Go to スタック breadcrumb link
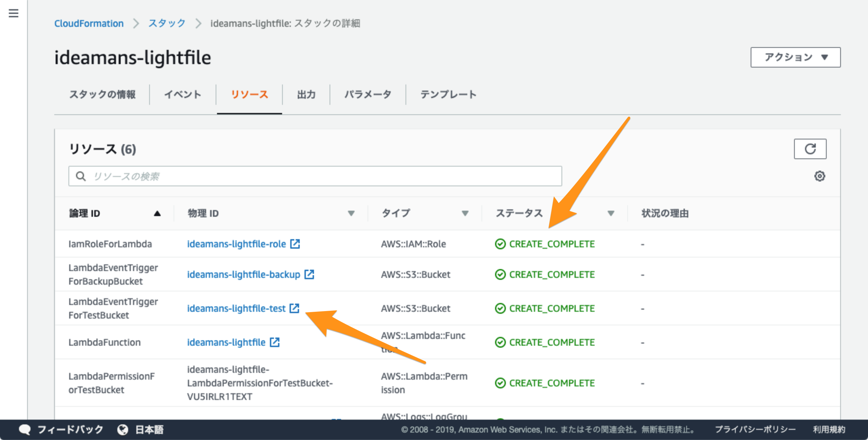868x440 pixels. point(167,23)
